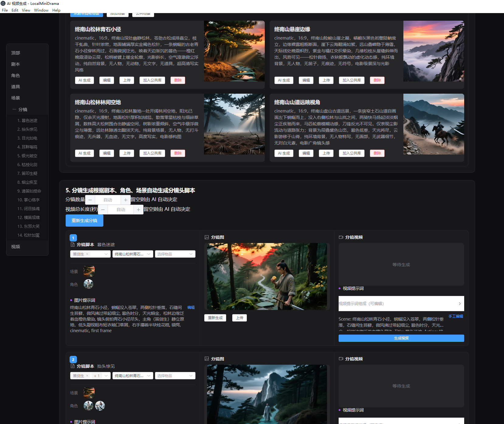Screen dimensions: 504x424
Task: Select shot 1. 暮色迷途 in sidebar
Action: tap(27, 120)
